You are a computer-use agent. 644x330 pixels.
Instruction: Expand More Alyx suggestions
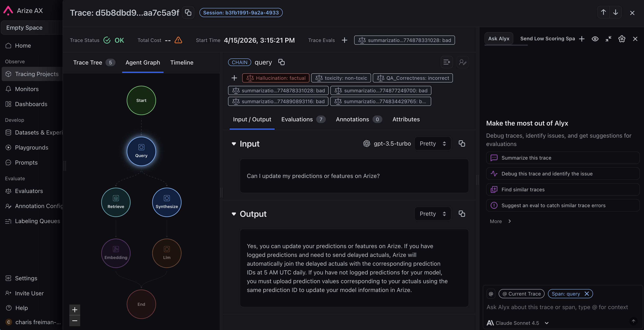click(x=500, y=221)
